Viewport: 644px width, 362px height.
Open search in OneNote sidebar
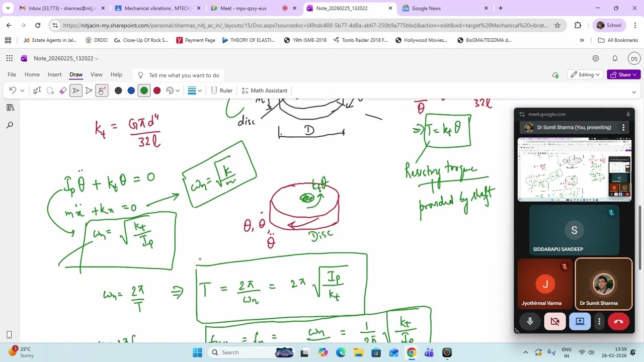pyautogui.click(x=10, y=125)
